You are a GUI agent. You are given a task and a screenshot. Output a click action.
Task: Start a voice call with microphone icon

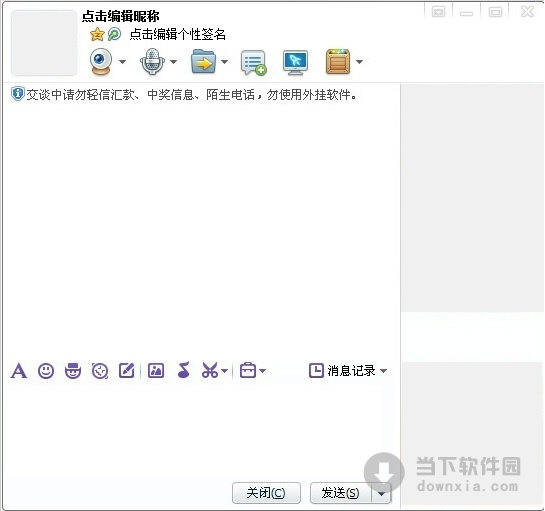[152, 62]
